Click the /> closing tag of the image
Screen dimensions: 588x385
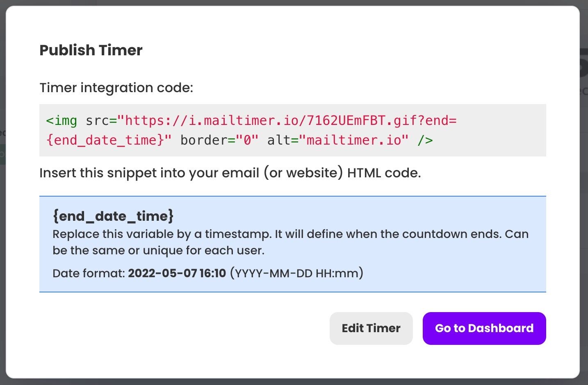pos(426,140)
